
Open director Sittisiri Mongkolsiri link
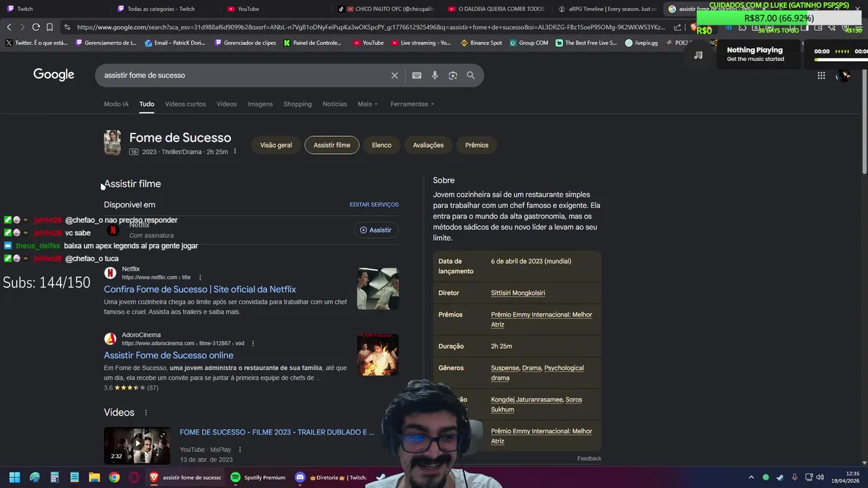[517, 293]
